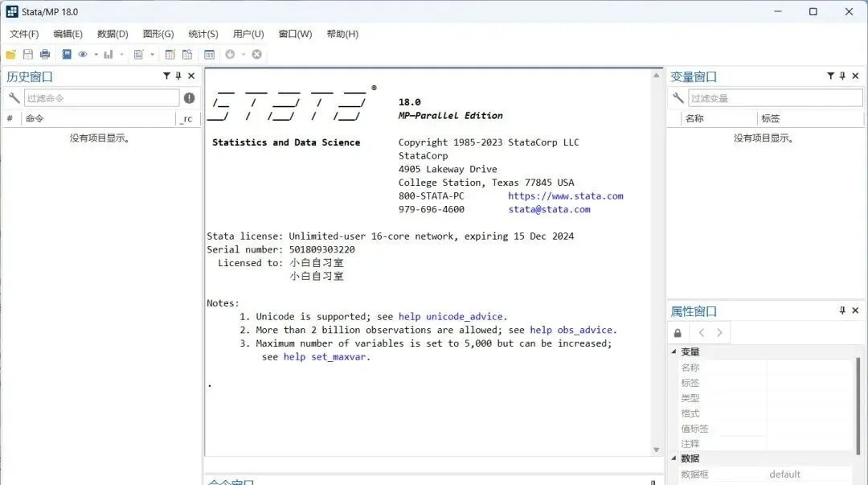Image resolution: width=868 pixels, height=485 pixels.
Task: Pin the 变量窗口 panel
Action: coord(842,76)
